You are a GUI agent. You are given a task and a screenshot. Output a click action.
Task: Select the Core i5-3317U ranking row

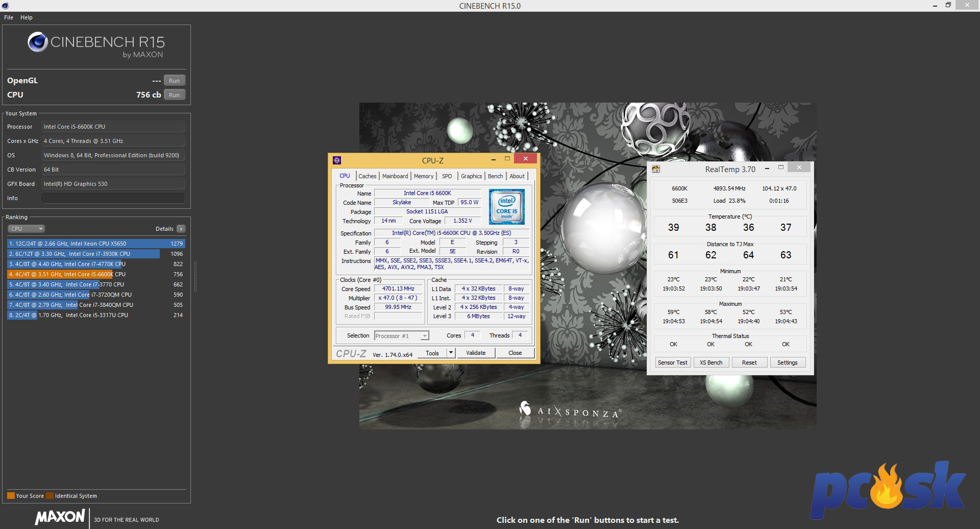tap(96, 315)
